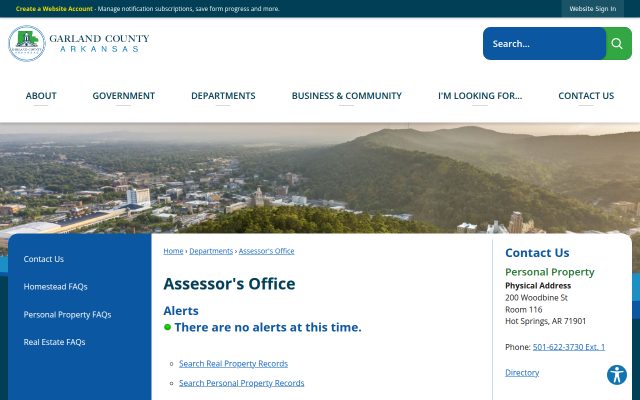
Task: Click the Departments breadcrumb link
Action: [x=211, y=251]
